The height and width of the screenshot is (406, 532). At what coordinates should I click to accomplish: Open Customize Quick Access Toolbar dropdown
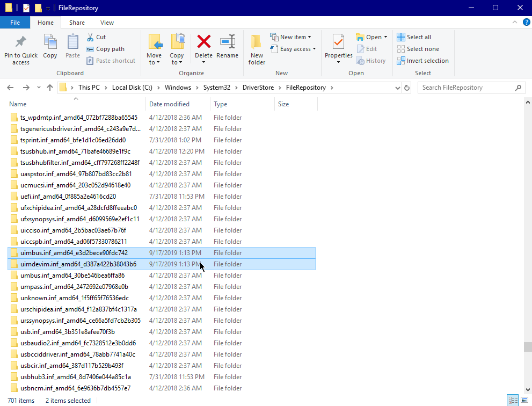pyautogui.click(x=48, y=9)
